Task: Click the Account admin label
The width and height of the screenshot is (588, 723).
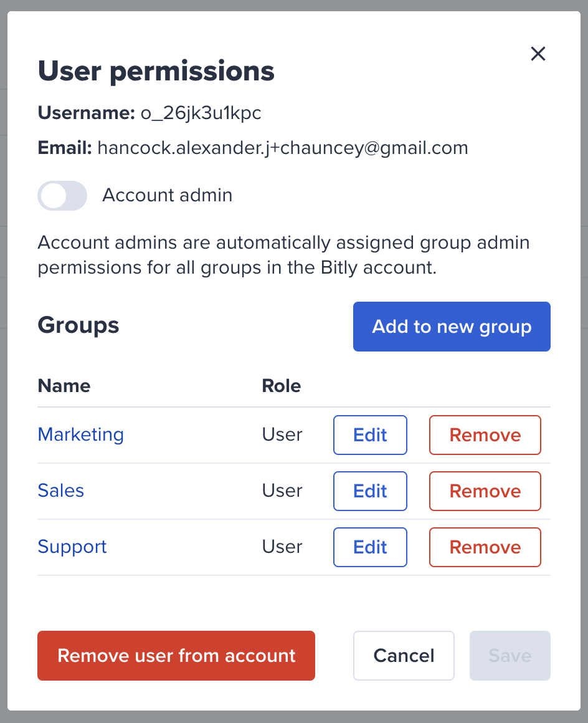Action: tap(168, 195)
